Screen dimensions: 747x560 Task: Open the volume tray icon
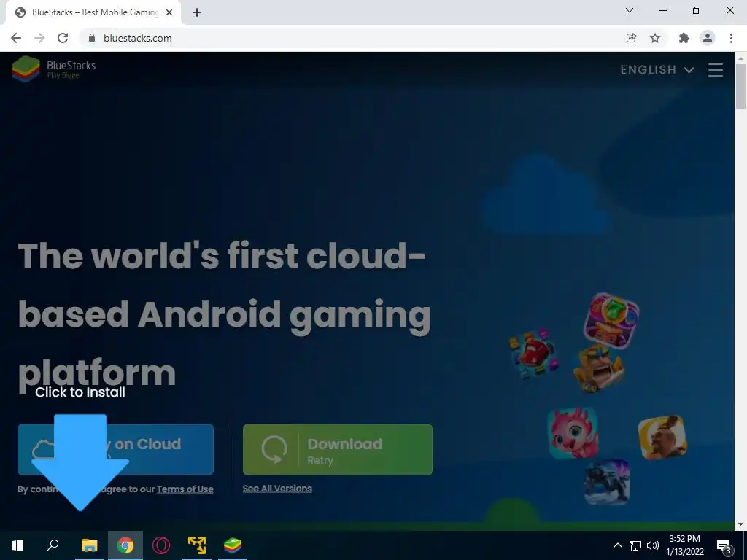click(653, 545)
